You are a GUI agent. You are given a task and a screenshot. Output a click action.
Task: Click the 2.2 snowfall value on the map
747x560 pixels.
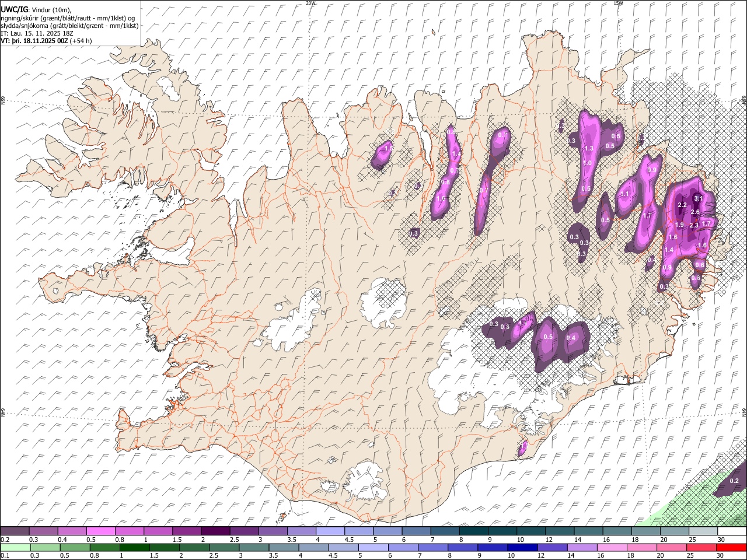pos(682,205)
